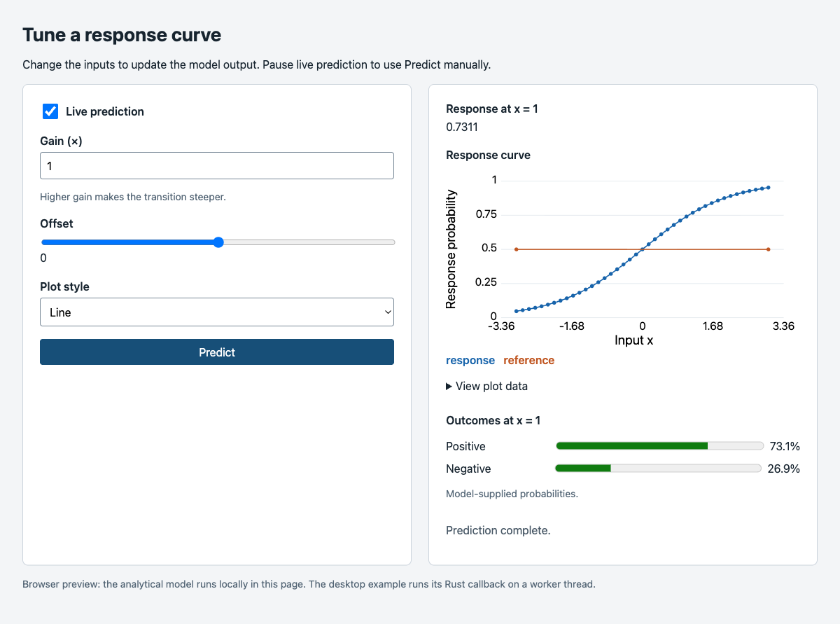Image resolution: width=840 pixels, height=624 pixels.
Task: Click the response value 0.7311
Action: coord(462,127)
